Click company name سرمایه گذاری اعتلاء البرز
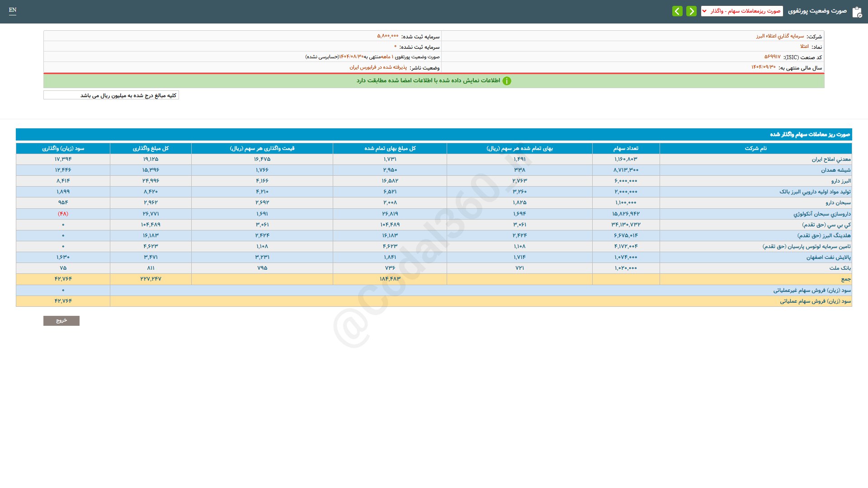 pyautogui.click(x=780, y=36)
